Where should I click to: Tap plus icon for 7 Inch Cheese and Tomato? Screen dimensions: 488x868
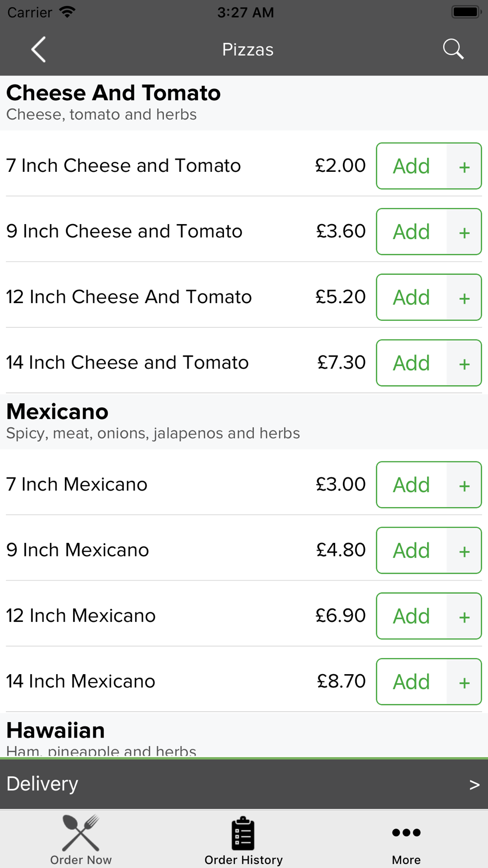tap(464, 166)
